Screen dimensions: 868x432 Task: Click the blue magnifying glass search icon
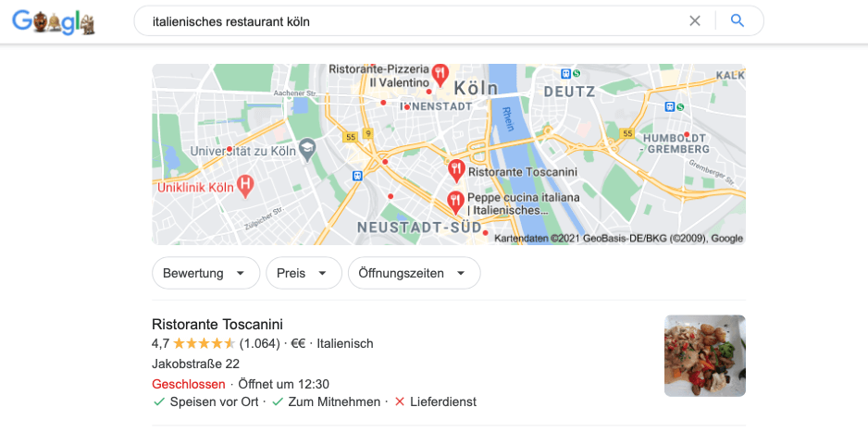click(738, 21)
